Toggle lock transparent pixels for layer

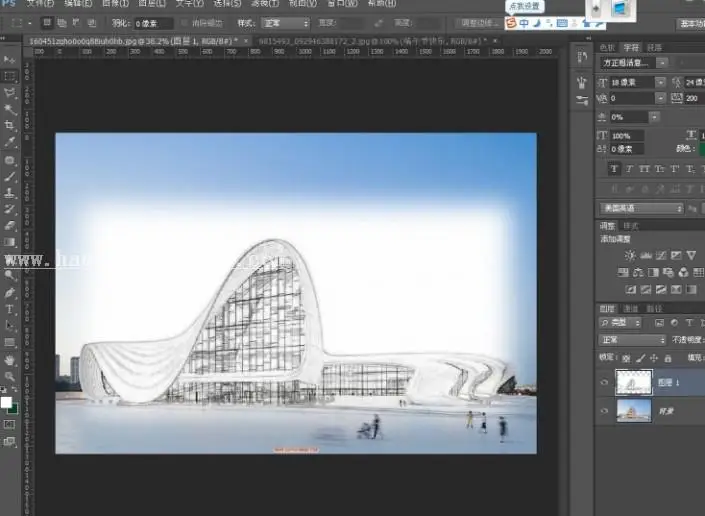tap(626, 358)
